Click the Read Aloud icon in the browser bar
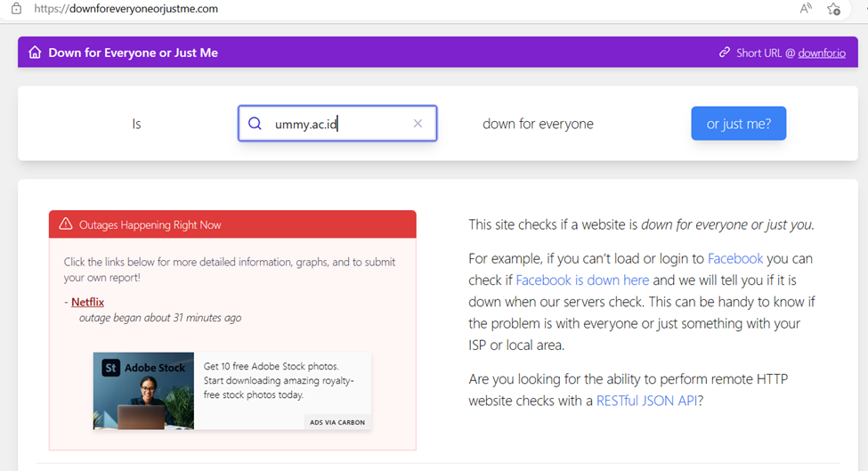The height and width of the screenshot is (471, 868). (806, 9)
